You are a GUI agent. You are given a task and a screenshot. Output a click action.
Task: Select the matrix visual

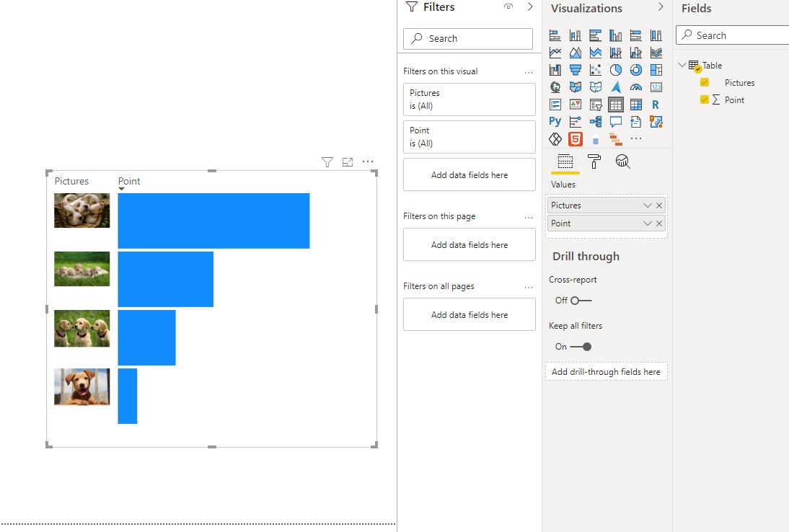635,105
